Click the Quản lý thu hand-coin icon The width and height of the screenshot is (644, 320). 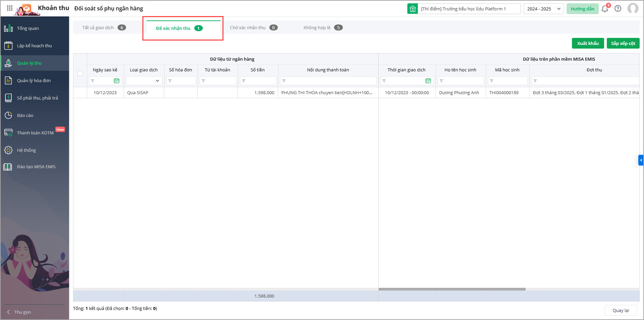tap(8, 63)
